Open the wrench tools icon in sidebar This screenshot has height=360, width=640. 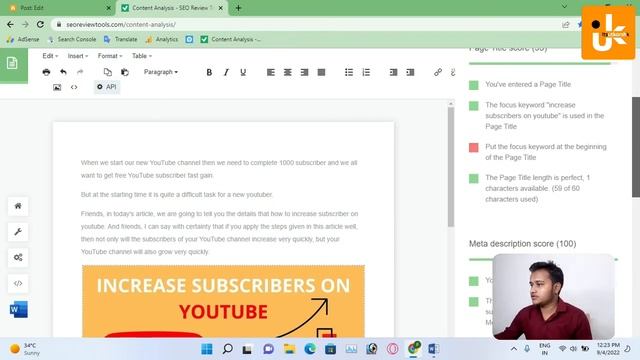(18, 232)
